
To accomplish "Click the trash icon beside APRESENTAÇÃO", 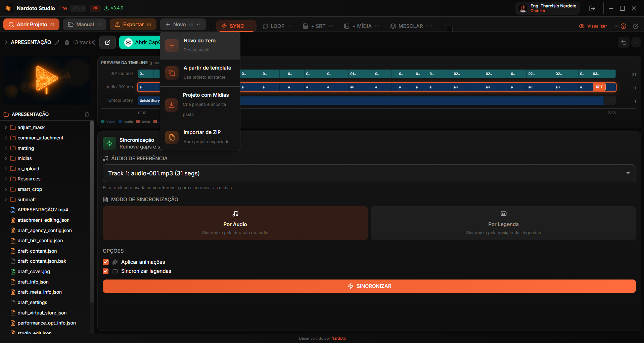I will click(67, 42).
